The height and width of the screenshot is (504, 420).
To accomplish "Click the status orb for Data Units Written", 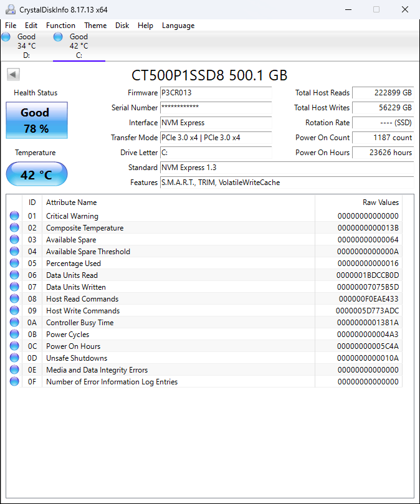I will point(14,287).
